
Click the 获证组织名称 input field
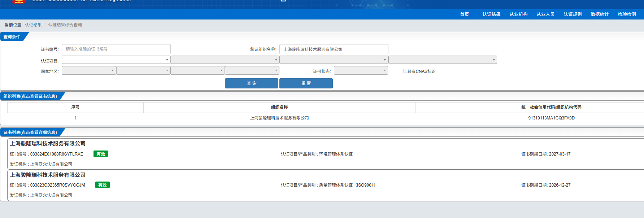[334, 49]
